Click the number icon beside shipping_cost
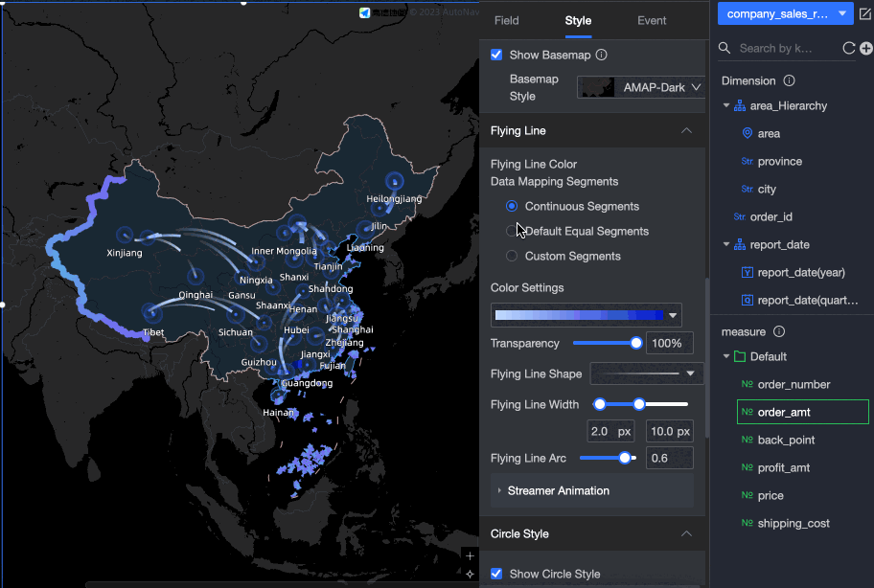The width and height of the screenshot is (874, 588). [x=747, y=524]
